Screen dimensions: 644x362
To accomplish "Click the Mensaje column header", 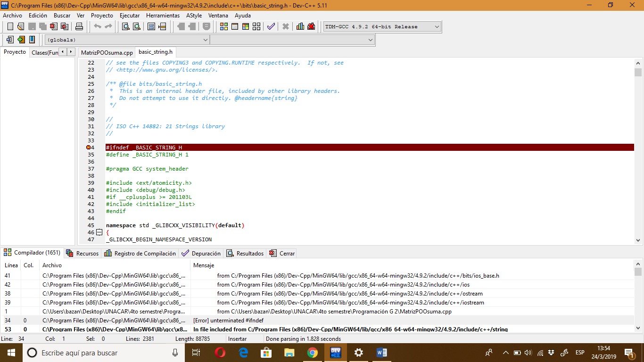I will tap(413, 265).
